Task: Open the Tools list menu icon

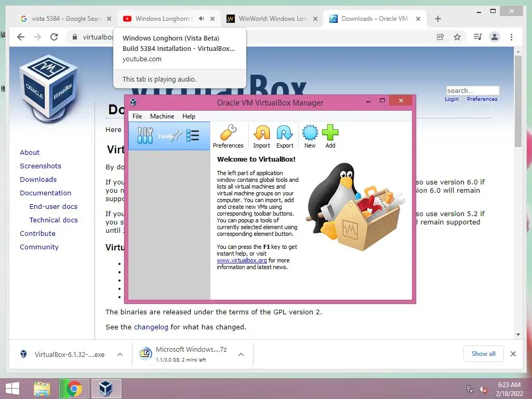Action: click(193, 136)
